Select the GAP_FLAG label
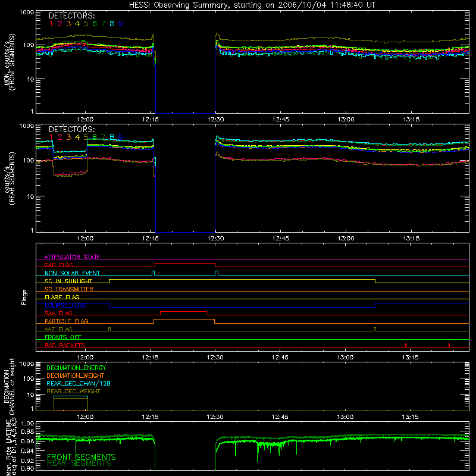This screenshot has width=476, height=476. click(x=58, y=265)
